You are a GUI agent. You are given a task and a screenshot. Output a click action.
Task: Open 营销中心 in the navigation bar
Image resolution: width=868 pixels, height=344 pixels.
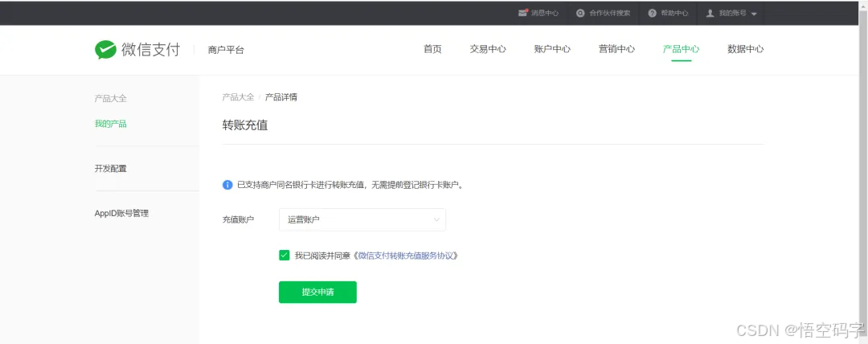tap(616, 49)
